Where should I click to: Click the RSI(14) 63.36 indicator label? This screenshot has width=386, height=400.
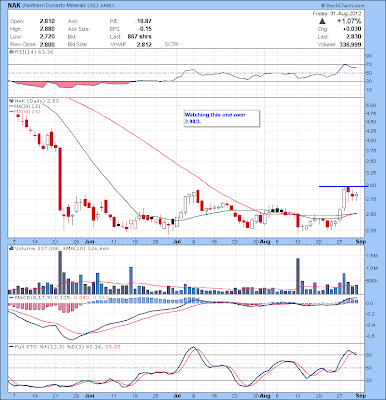[33, 52]
